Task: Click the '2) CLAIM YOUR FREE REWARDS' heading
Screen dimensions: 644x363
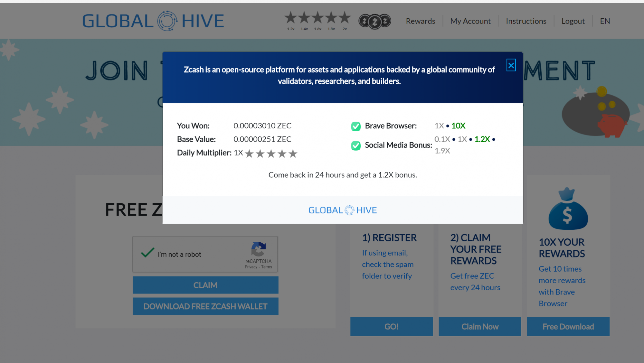Action: pos(476,249)
